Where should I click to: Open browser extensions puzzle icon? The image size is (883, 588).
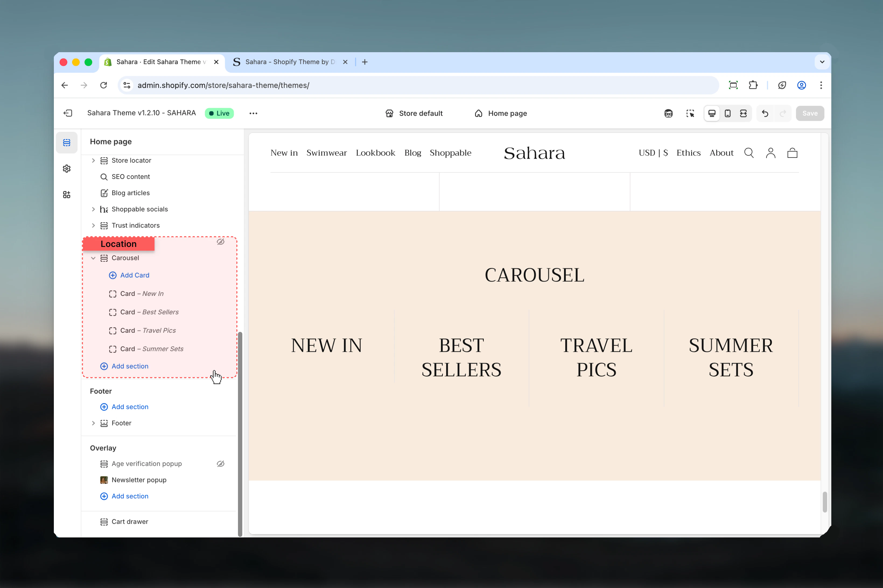[x=753, y=85]
